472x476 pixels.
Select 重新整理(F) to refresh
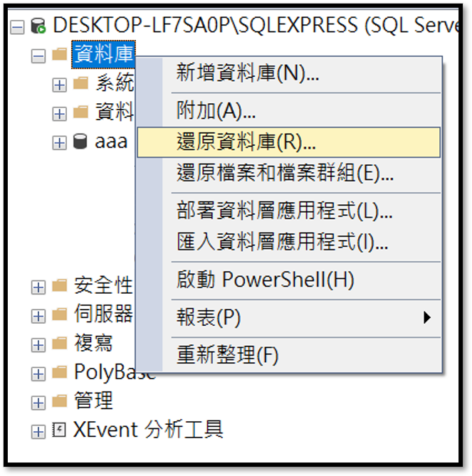point(228,354)
